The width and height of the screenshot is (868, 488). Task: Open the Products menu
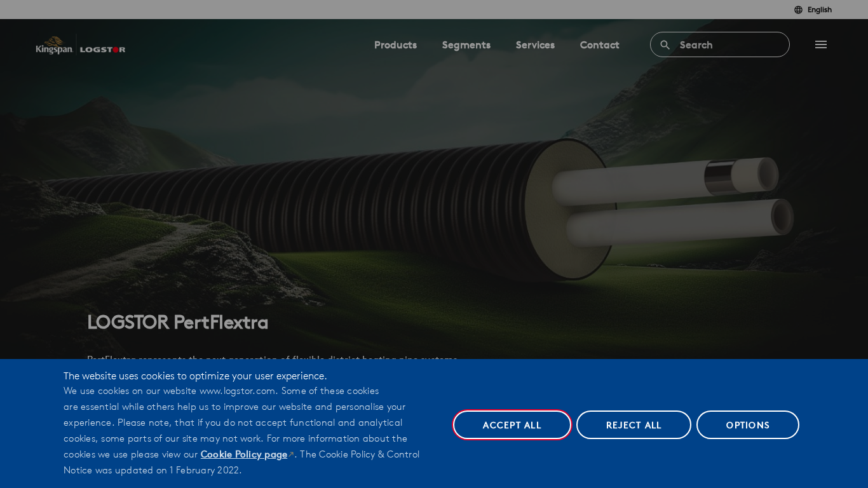click(x=395, y=45)
